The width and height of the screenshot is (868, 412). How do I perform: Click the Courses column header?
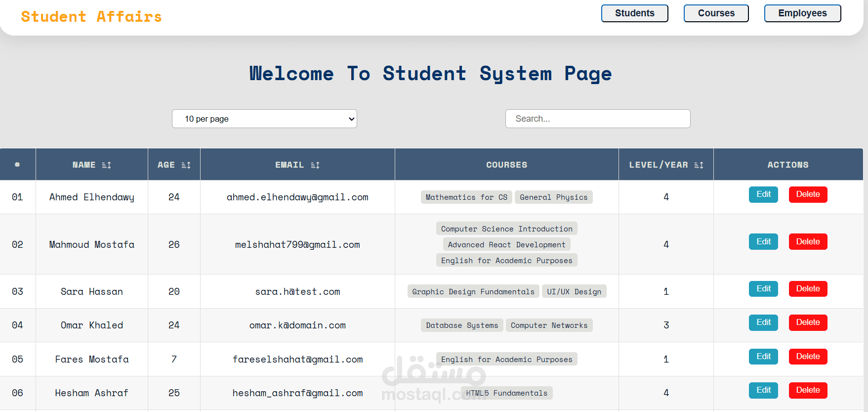506,165
